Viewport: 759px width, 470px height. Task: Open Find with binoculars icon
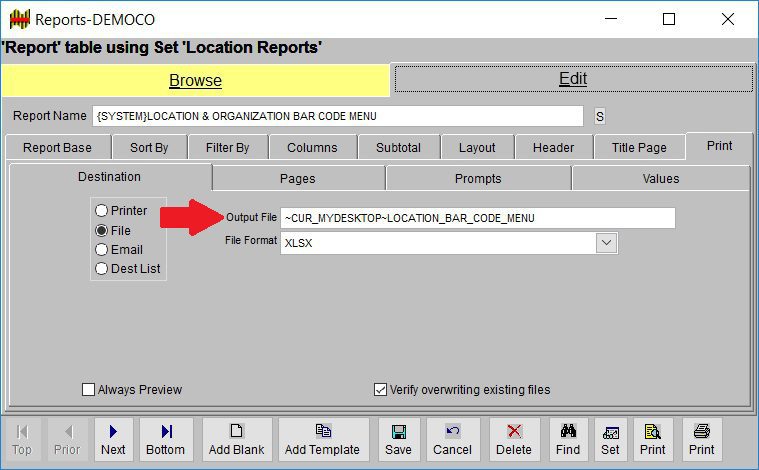tap(568, 440)
